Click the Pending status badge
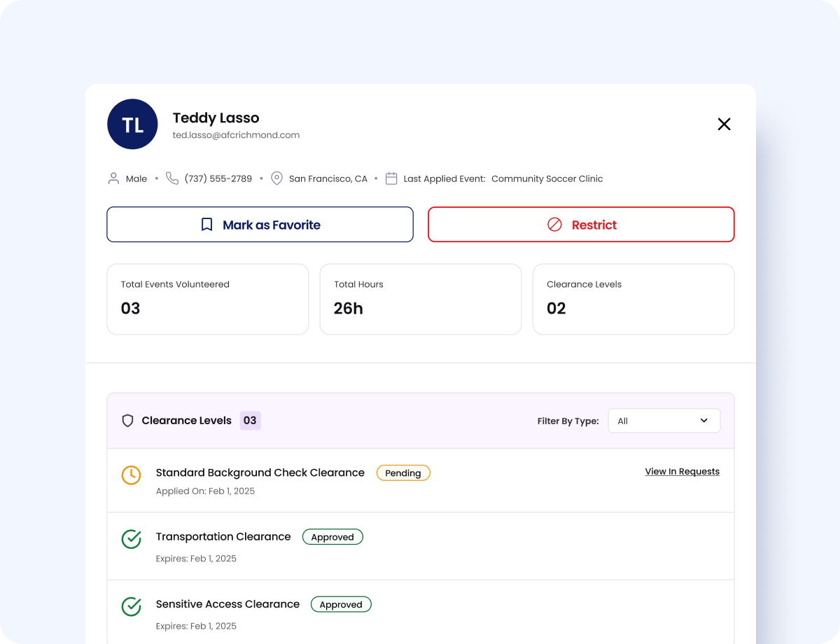Screen dimensions: 840x644 (x=403, y=473)
